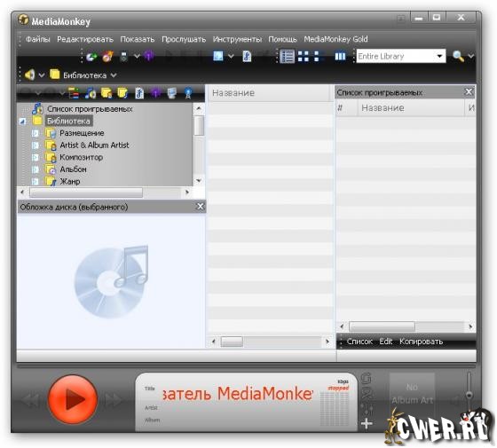
Task: Click the computer icon above library tree
Action: coord(171,93)
